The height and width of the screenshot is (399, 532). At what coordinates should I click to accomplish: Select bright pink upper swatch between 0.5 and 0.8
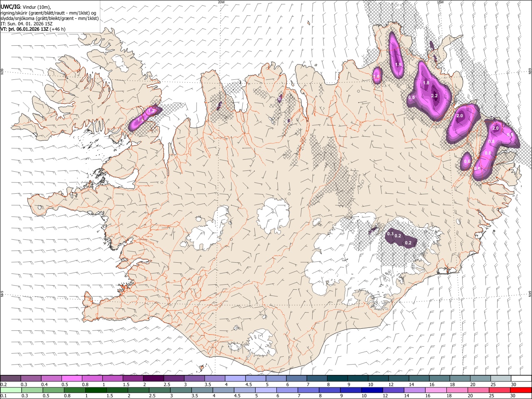tap(72, 378)
